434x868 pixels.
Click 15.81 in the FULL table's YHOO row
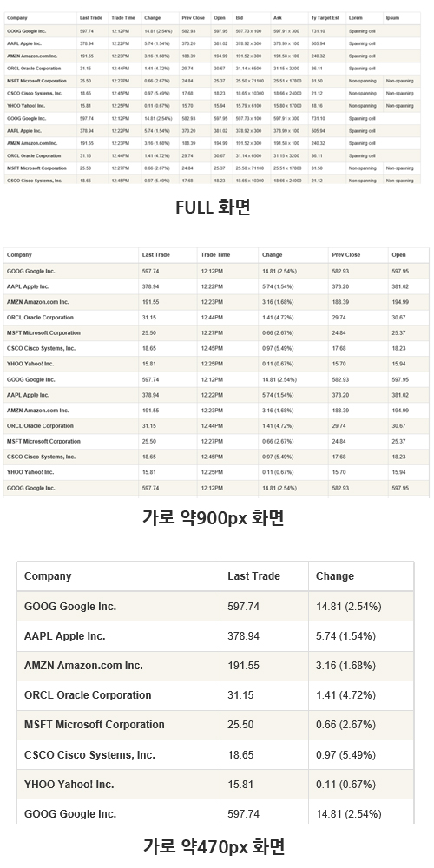[x=85, y=106]
